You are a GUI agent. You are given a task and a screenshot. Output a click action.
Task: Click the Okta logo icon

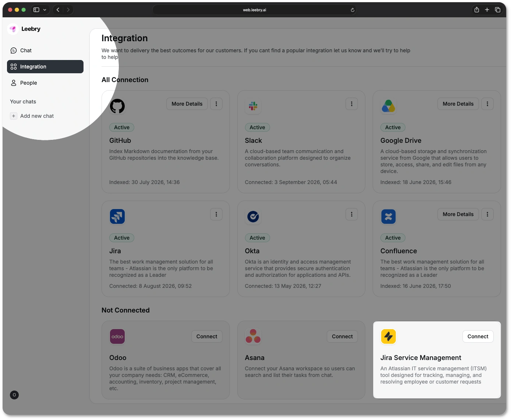[253, 216]
